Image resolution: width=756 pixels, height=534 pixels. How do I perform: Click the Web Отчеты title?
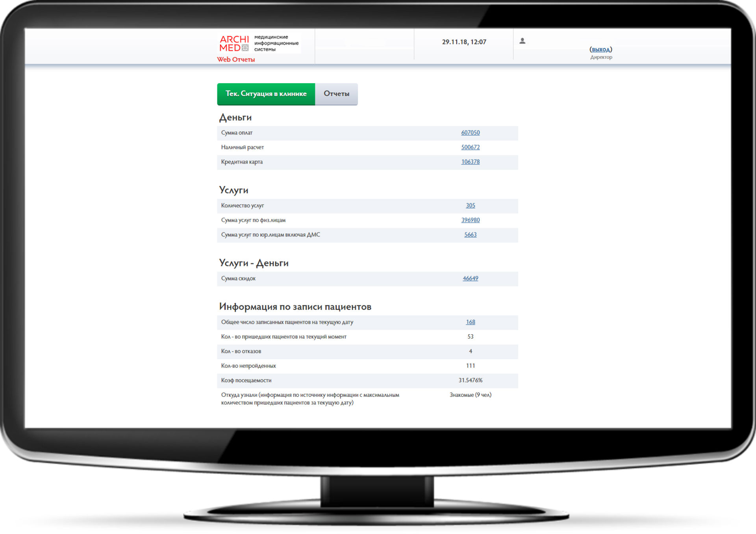point(236,60)
